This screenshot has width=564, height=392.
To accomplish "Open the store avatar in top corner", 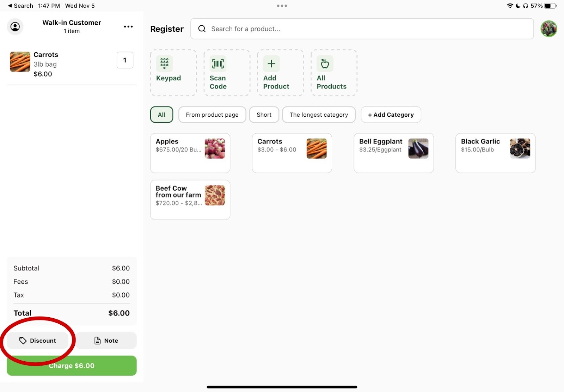I will [548, 29].
